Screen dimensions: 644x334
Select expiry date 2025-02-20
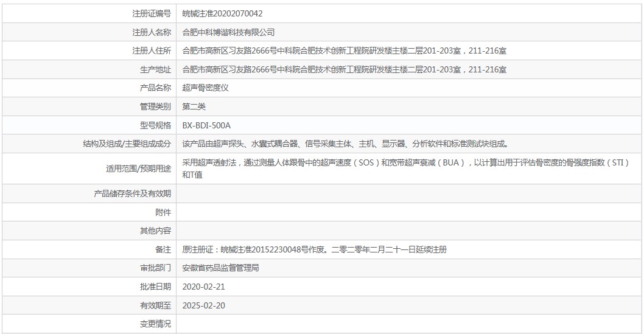204,305
